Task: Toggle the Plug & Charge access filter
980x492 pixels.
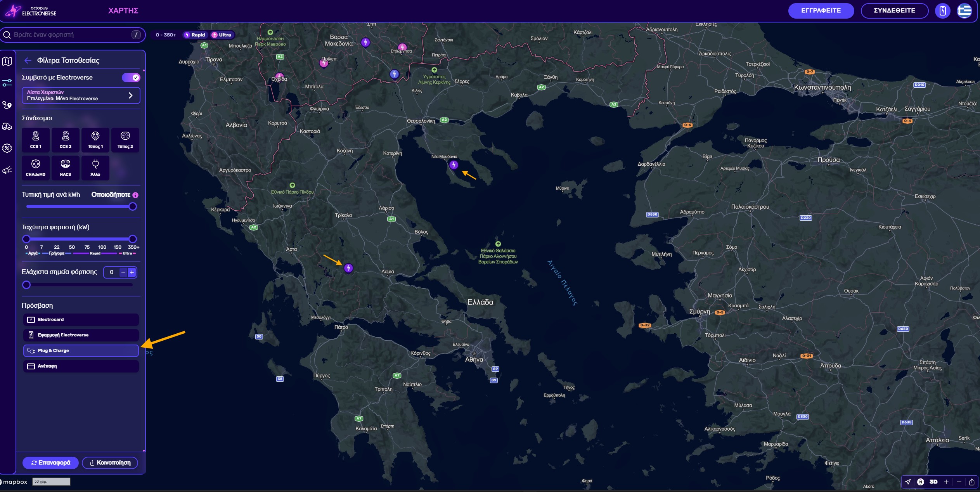Action: [81, 351]
